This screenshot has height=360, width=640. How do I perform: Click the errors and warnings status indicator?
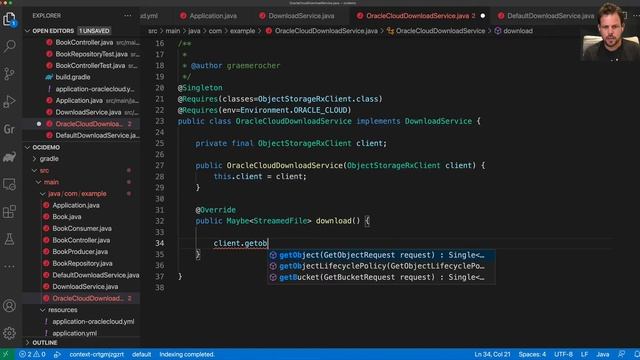[x=32, y=354]
